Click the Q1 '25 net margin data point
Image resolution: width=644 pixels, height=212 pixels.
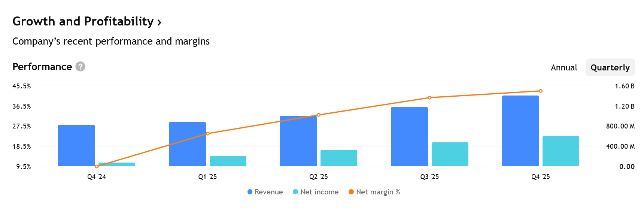208,134
